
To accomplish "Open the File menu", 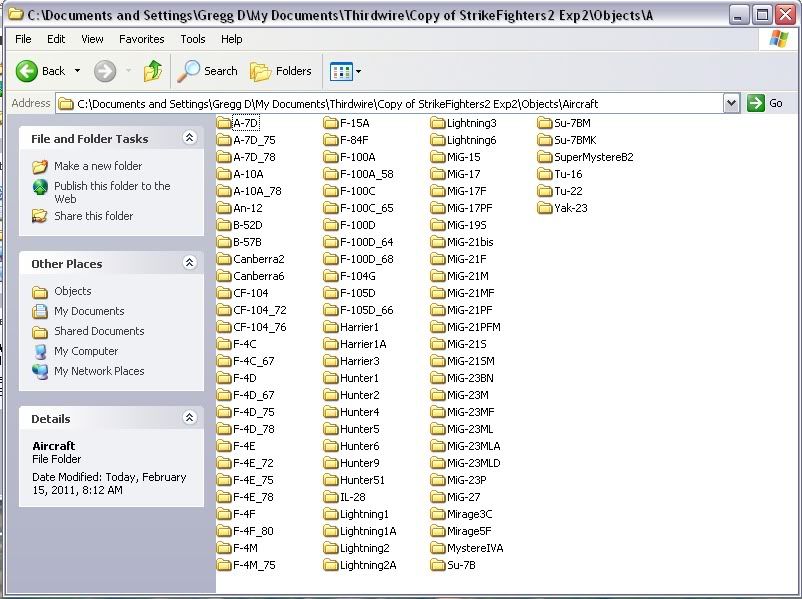I will (x=23, y=39).
